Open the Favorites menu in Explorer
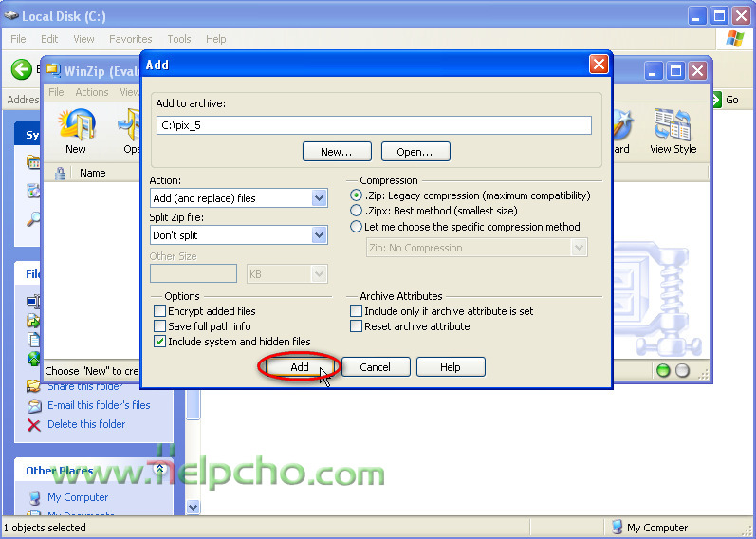 pyautogui.click(x=131, y=39)
